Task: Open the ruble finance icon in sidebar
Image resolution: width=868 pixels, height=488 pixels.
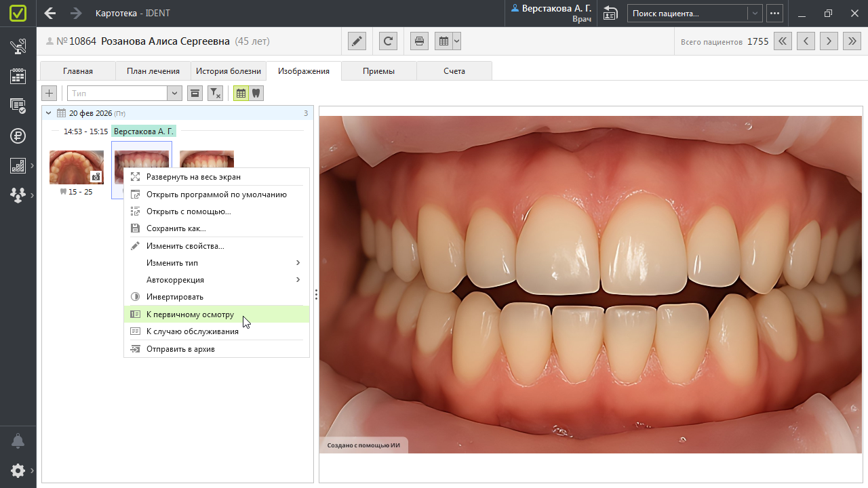Action: tap(18, 136)
